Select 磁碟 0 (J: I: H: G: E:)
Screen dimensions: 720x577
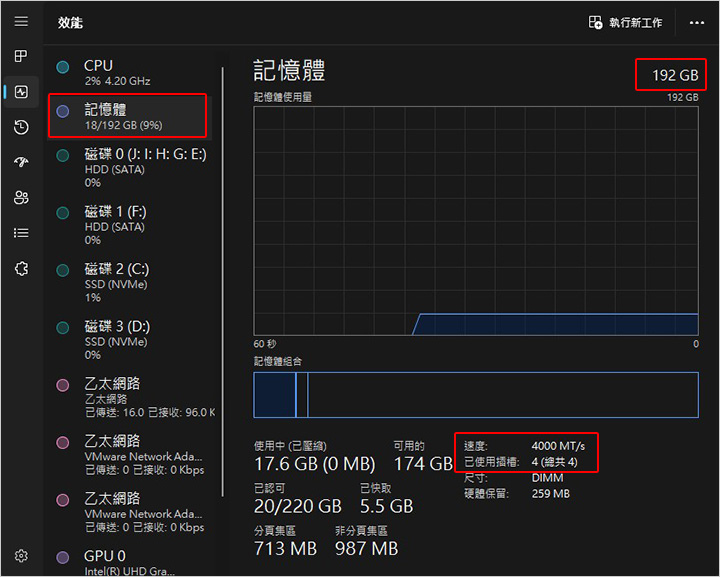129,168
